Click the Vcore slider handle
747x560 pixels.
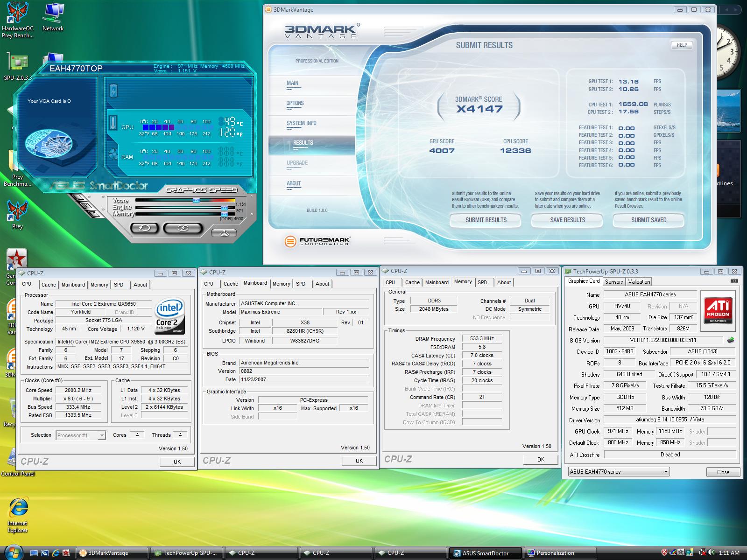(196, 200)
